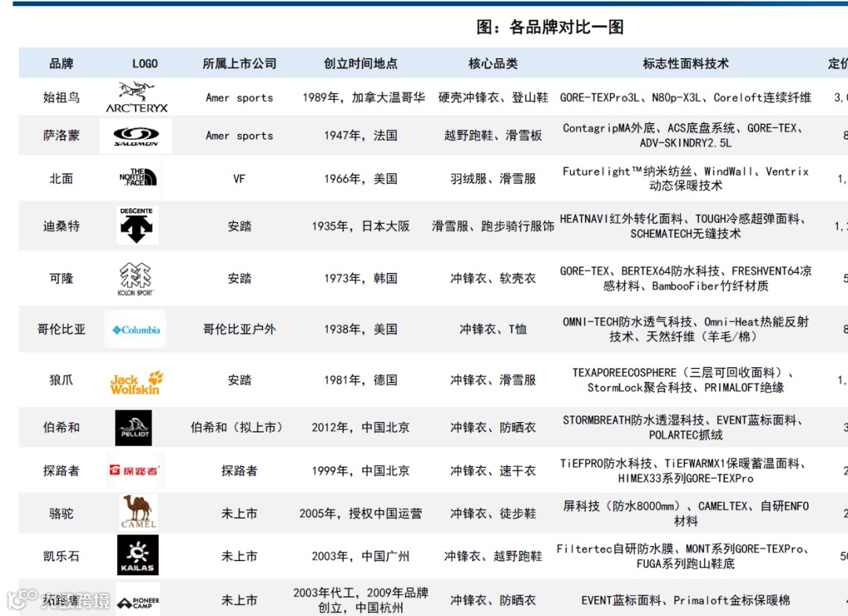Click the 冲锋衣、T恤 category cell
The width and height of the screenshot is (848, 616).
(x=493, y=329)
